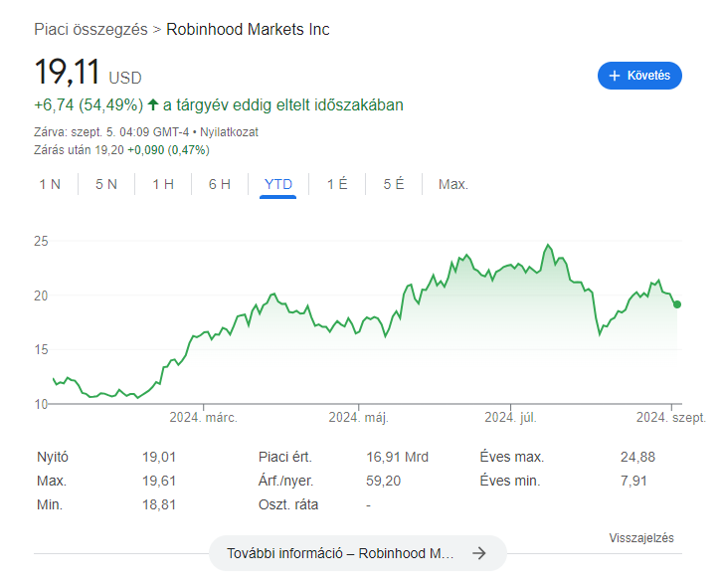Click the Nyitó value 19,01
Image resolution: width=721 pixels, height=588 pixels.
[x=159, y=457]
